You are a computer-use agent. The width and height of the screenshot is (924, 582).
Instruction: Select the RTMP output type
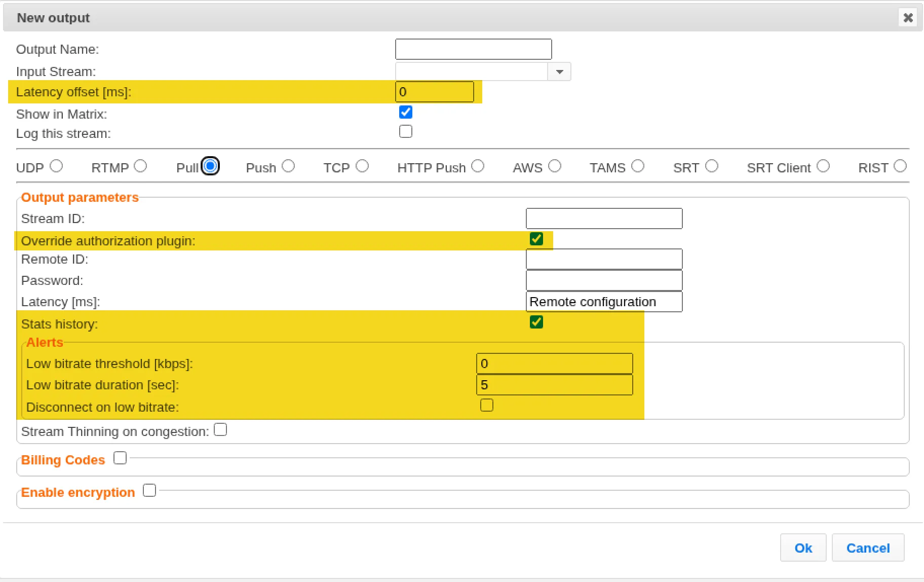click(x=140, y=166)
